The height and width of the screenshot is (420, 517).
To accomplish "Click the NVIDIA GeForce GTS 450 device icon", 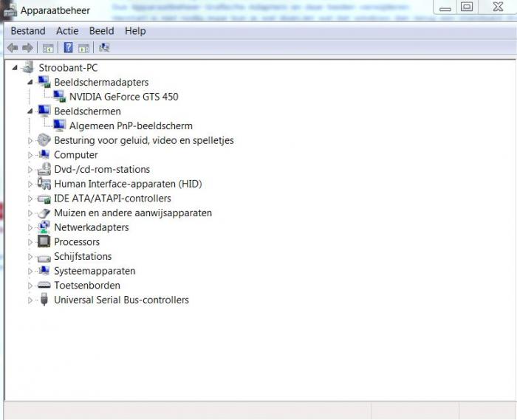I will (59, 96).
